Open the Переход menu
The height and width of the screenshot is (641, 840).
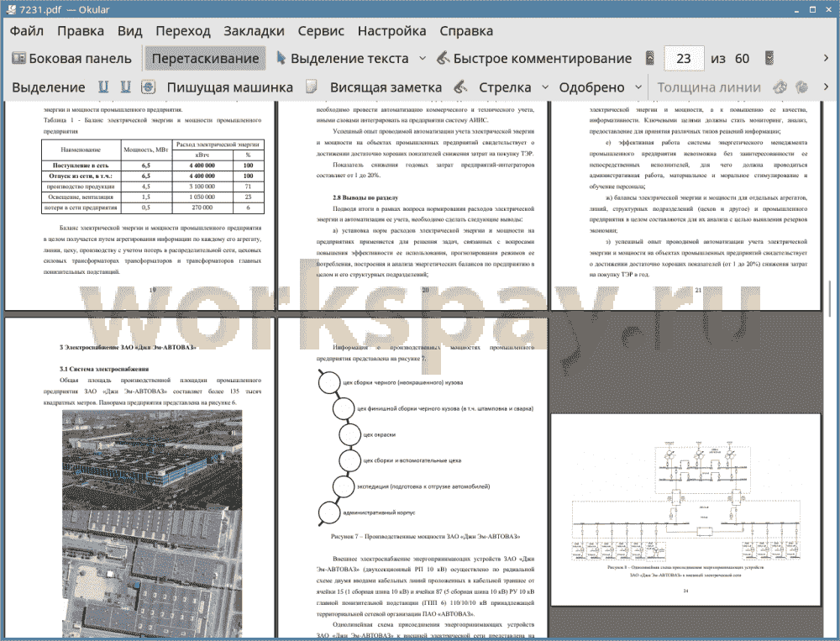[182, 31]
